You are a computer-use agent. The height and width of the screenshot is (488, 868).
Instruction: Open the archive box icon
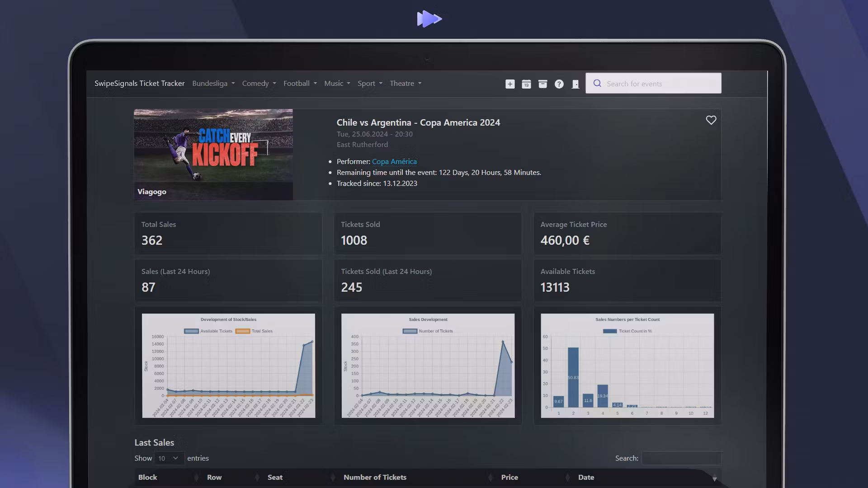pos(542,84)
